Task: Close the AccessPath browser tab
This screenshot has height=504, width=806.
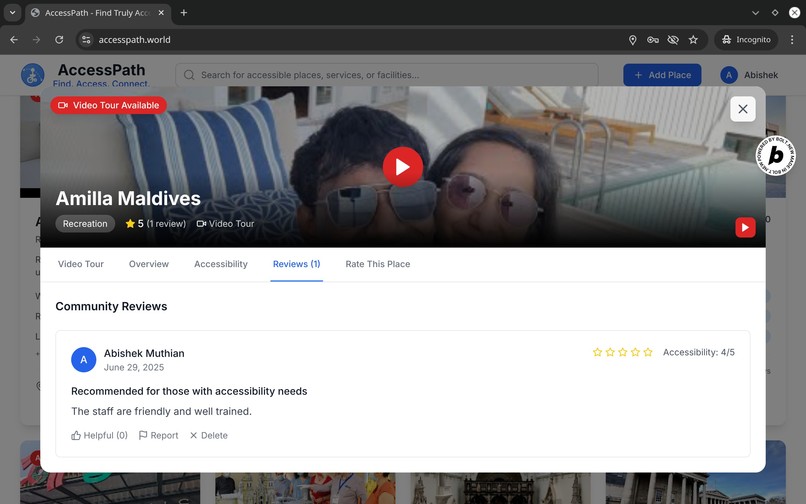Action: pos(161,13)
